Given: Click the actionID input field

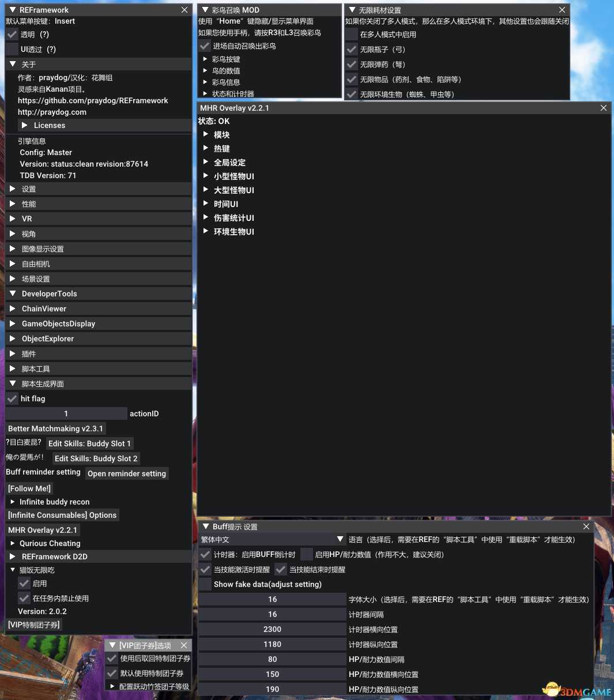Looking at the screenshot, I should tap(66, 413).
